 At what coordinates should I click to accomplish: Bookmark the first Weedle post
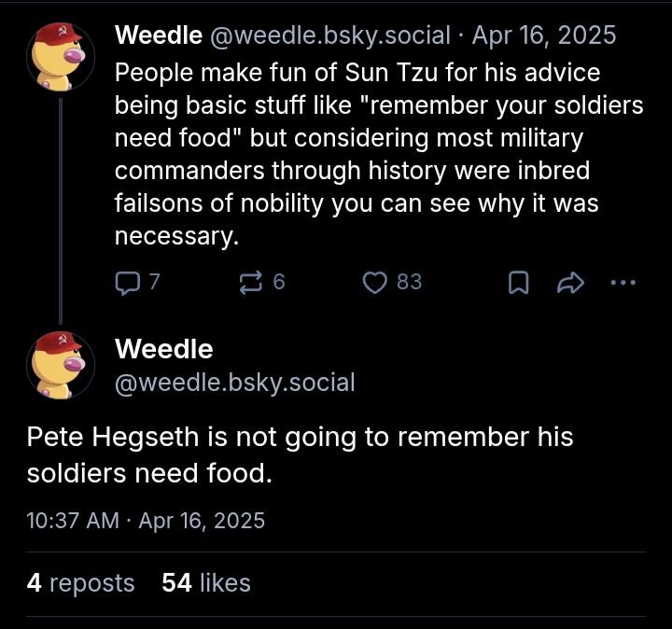517,282
